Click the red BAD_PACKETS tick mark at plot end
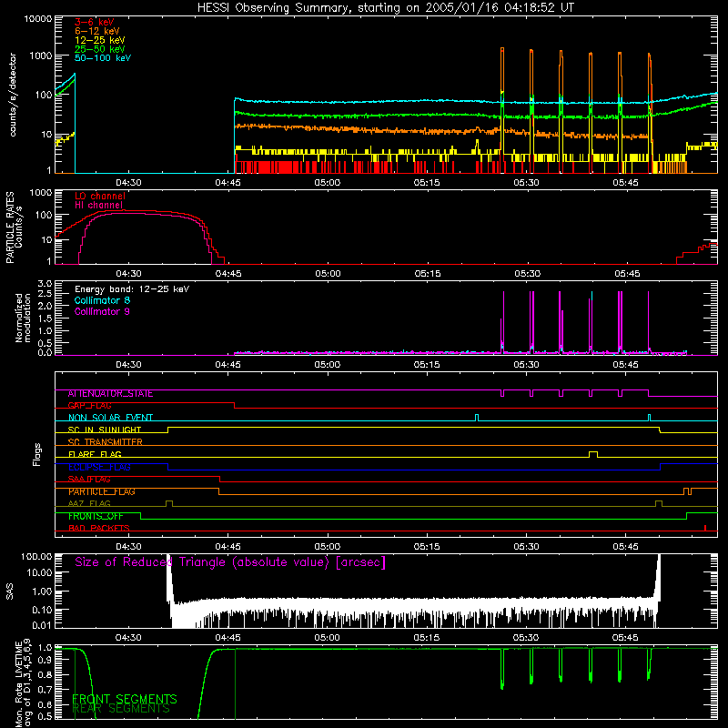 (x=705, y=528)
